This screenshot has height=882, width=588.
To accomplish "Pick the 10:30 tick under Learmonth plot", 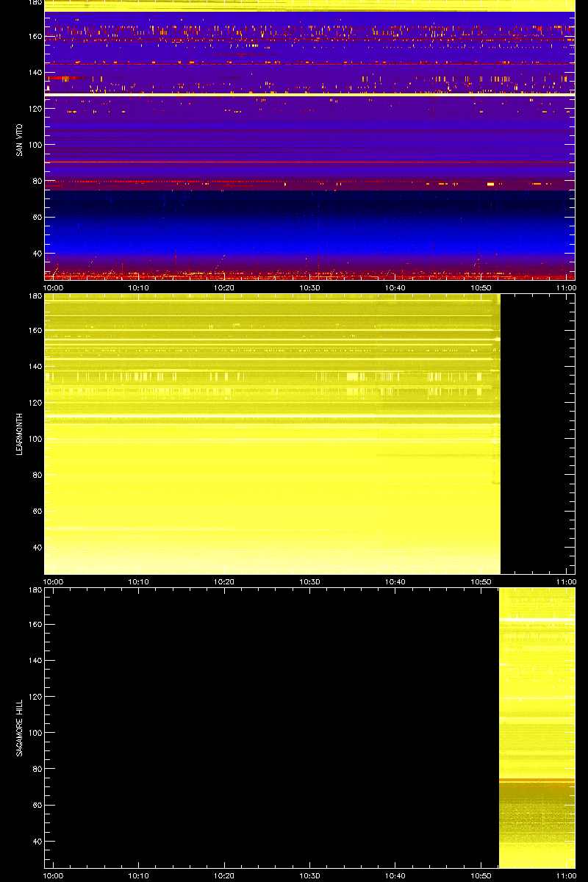I will point(309,581).
